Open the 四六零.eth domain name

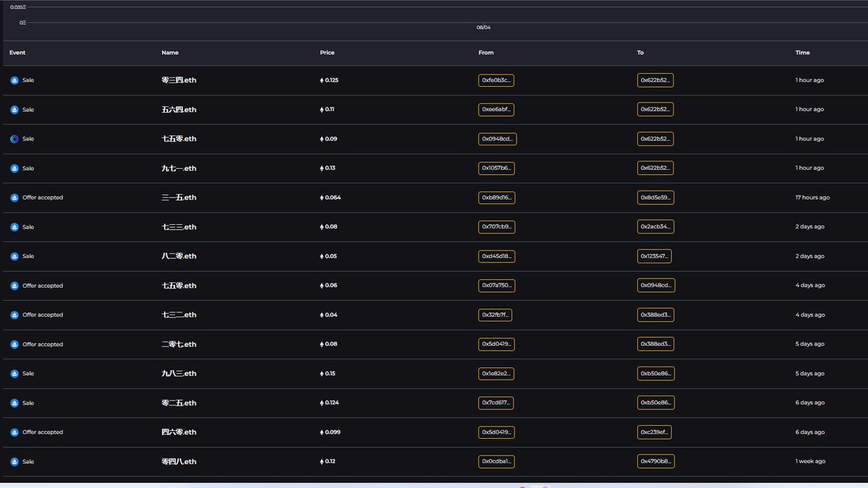179,432
